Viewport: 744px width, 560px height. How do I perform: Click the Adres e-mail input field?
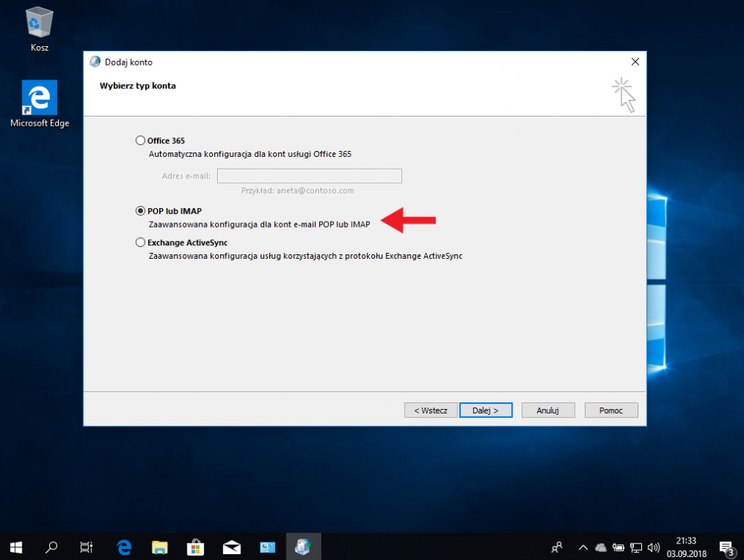click(x=310, y=176)
